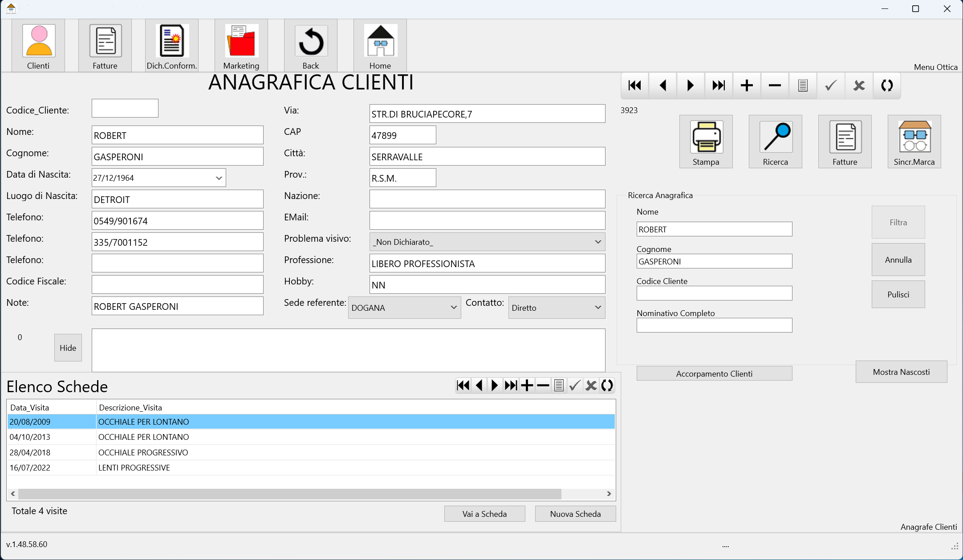Click the Cognome field with GASPERONI in form
This screenshot has height=560, width=963.
click(x=178, y=156)
